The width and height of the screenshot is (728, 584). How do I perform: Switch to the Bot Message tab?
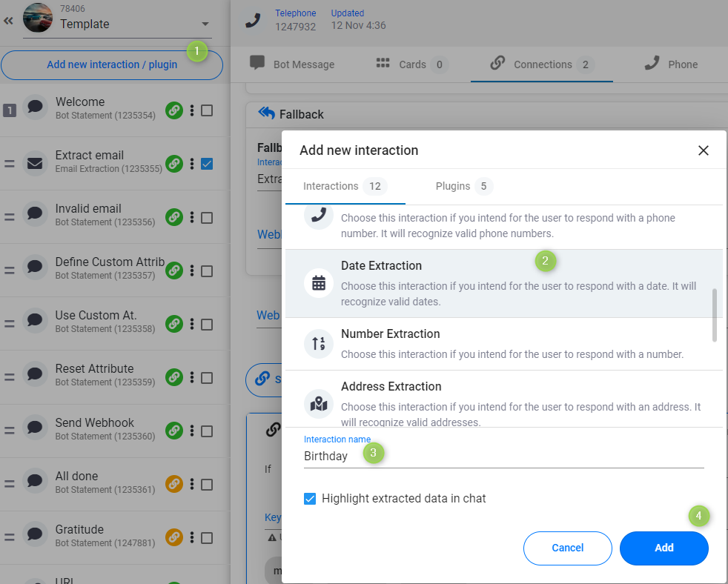(292, 64)
